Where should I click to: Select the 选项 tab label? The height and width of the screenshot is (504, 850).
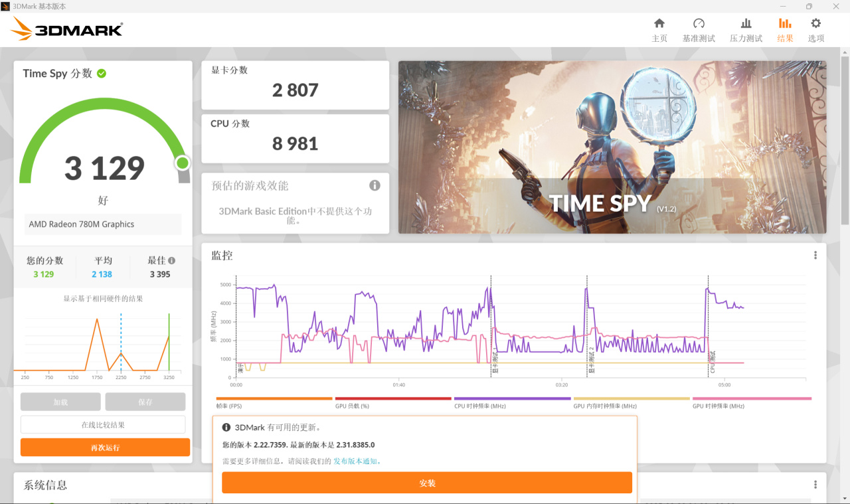click(x=816, y=39)
